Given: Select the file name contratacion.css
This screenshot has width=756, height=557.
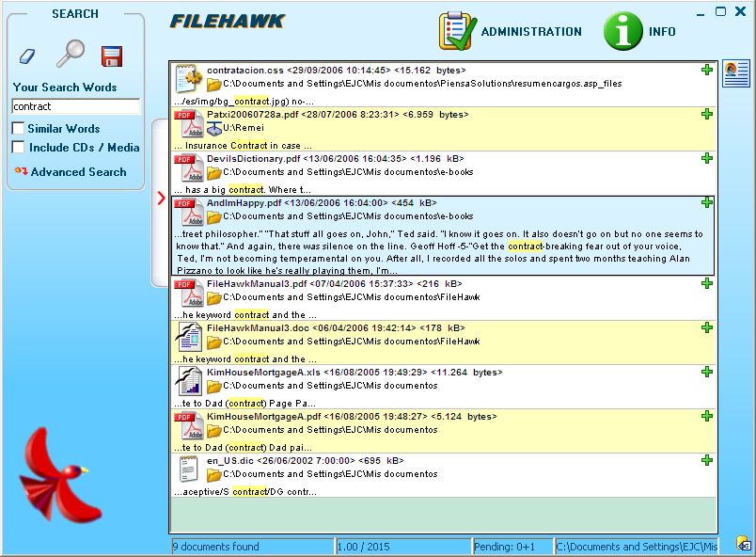Looking at the screenshot, I should pos(245,71).
